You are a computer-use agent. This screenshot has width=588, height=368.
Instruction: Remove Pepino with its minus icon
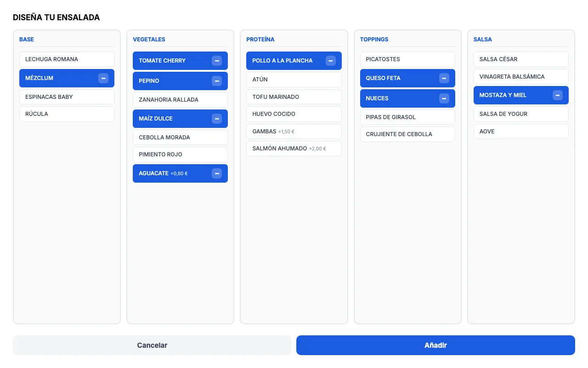[217, 81]
